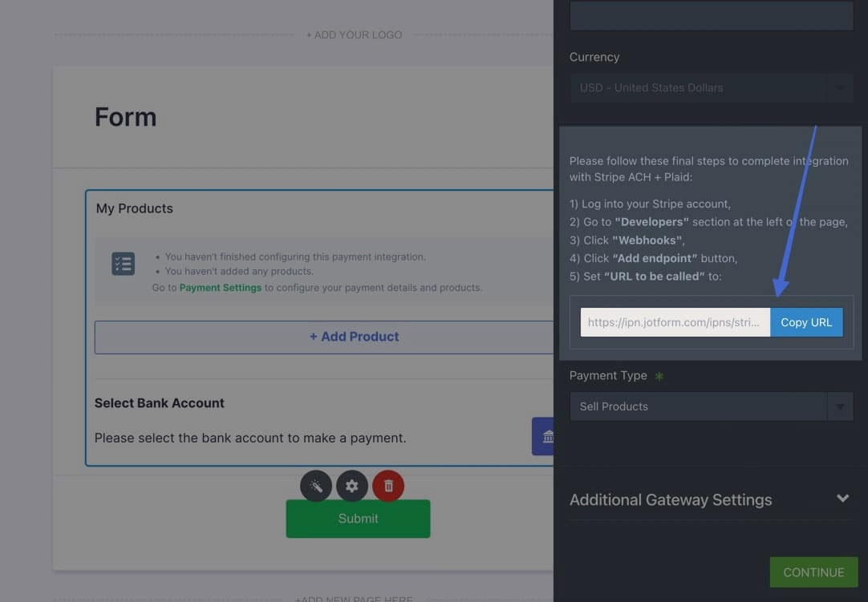Click the Form title heading
The height and width of the screenshot is (602, 868).
pyautogui.click(x=126, y=117)
